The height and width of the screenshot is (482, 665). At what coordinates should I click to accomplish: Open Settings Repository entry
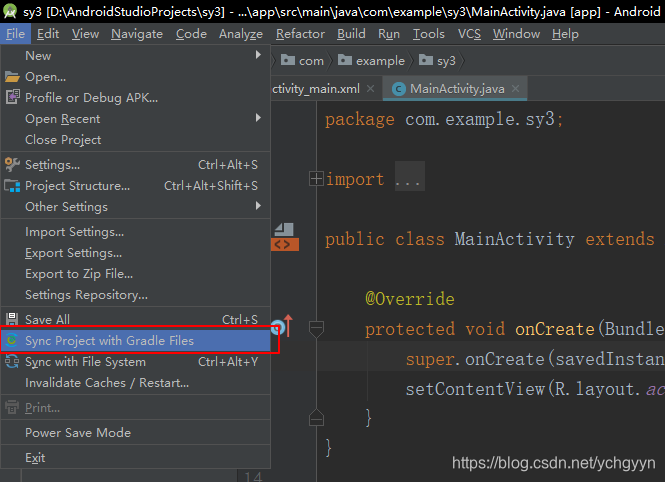pos(136,294)
